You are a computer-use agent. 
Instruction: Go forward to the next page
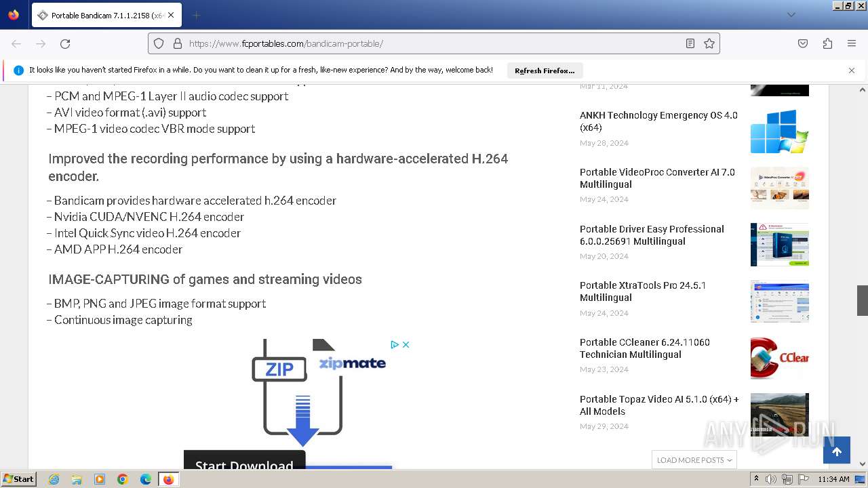tap(41, 43)
